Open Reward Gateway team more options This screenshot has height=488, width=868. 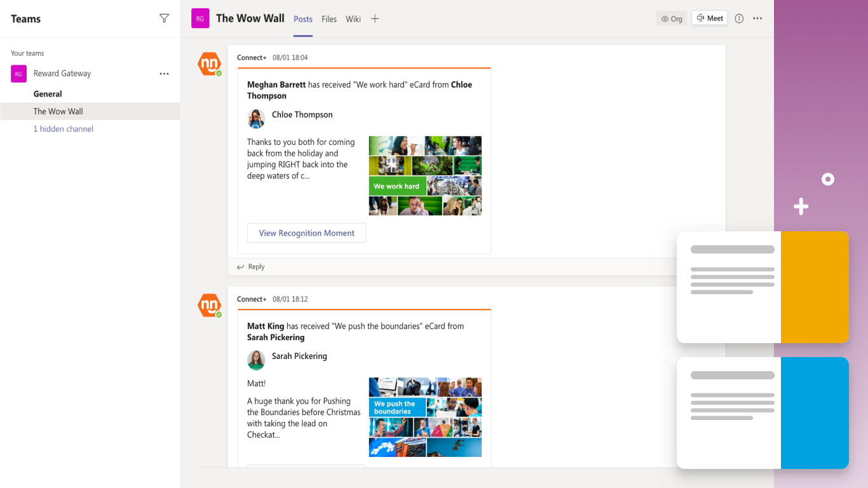(x=164, y=74)
